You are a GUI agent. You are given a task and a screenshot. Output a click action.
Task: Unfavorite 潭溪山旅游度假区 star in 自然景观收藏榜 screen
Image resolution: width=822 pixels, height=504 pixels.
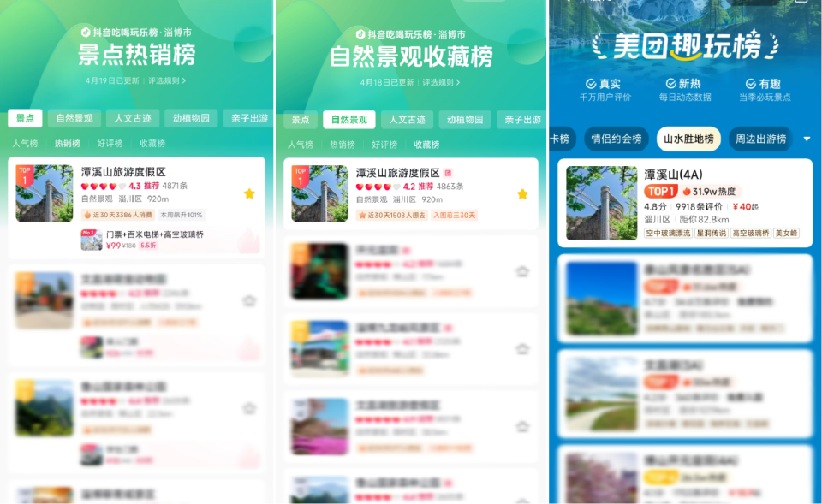point(522,194)
